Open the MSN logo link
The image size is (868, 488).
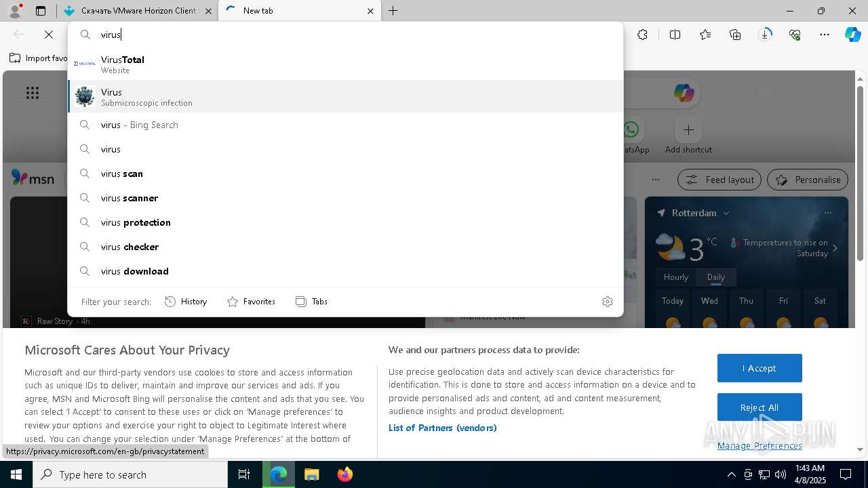click(33, 178)
